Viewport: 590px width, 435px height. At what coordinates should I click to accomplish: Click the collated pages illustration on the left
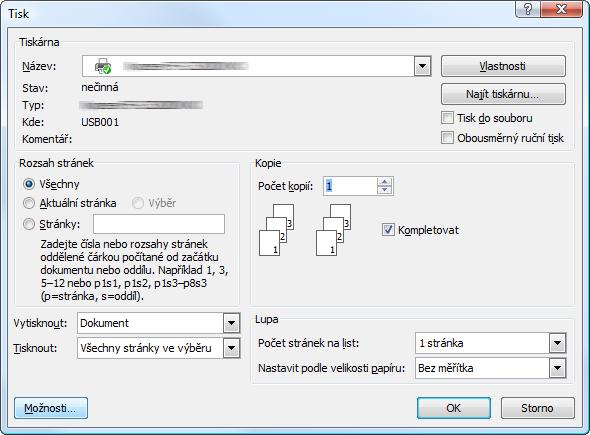point(277,230)
